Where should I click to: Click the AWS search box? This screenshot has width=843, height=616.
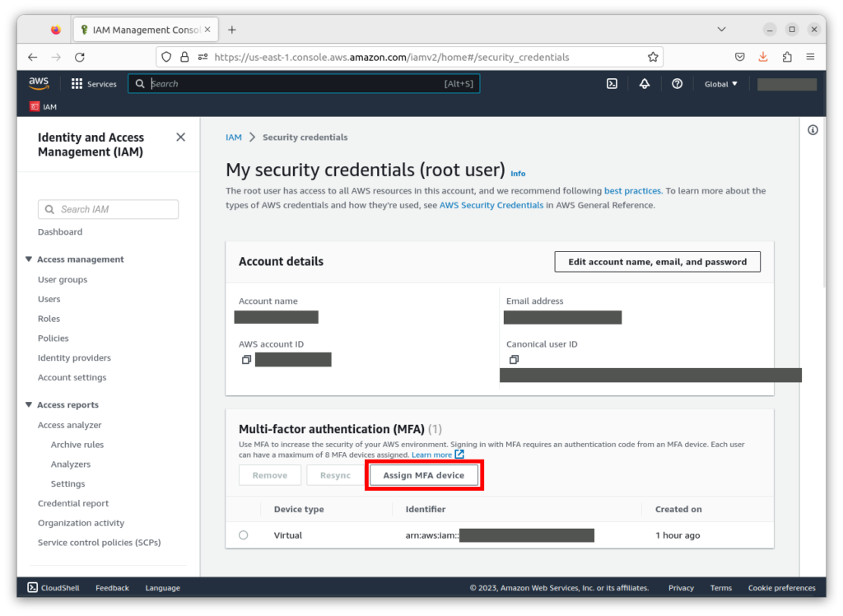(304, 84)
